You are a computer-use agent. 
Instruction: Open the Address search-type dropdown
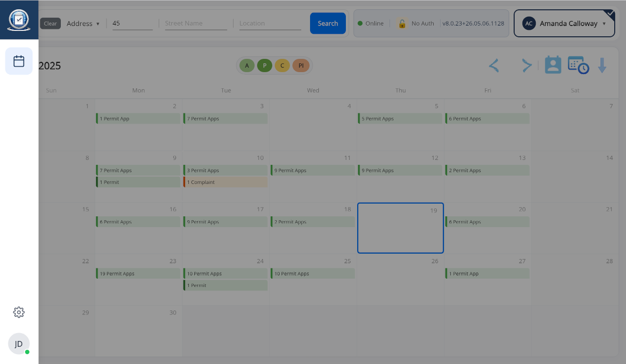83,24
